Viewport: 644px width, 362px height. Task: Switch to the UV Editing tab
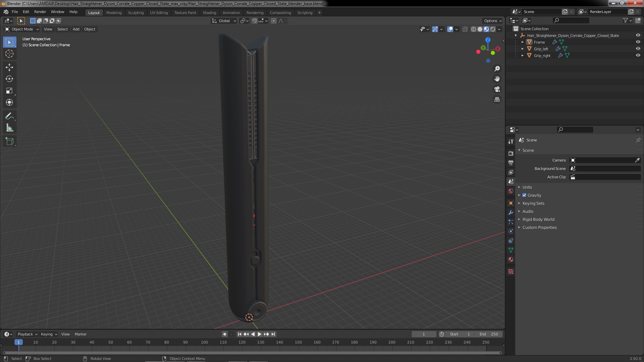click(x=159, y=13)
